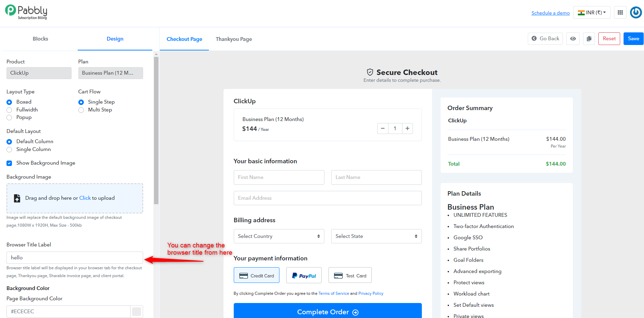
Task: Click the design panel vertical scrollbar
Action: click(156, 131)
